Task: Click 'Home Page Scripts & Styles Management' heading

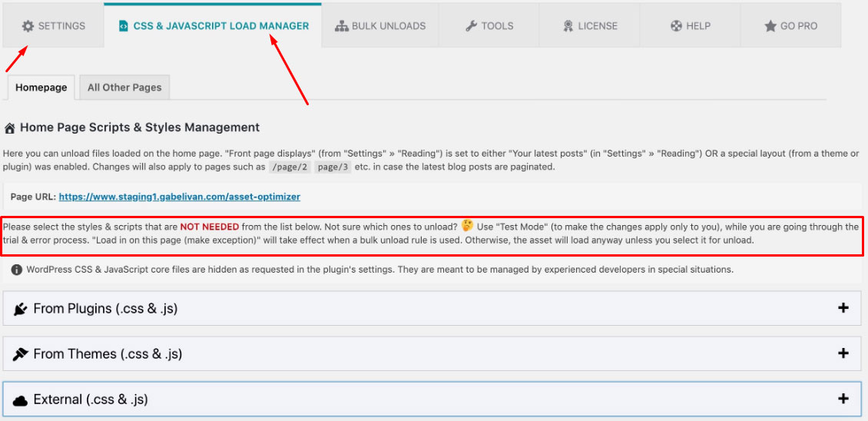Action: click(140, 128)
